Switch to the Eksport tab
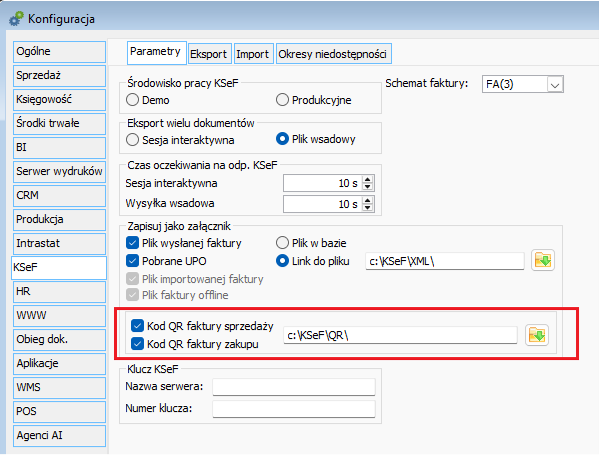 pos(210,54)
